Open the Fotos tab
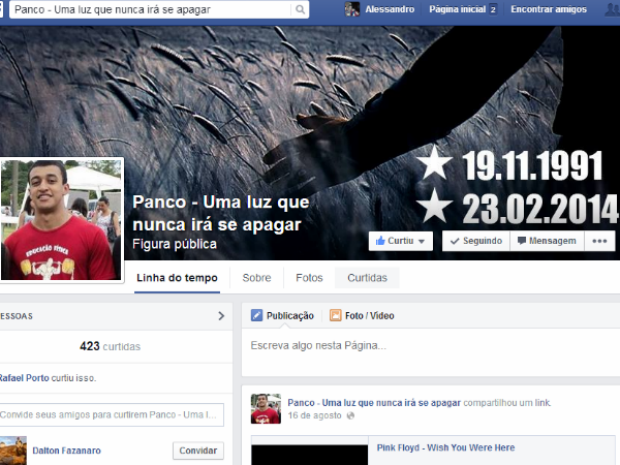Viewport: 620px width, 465px height. tap(309, 278)
